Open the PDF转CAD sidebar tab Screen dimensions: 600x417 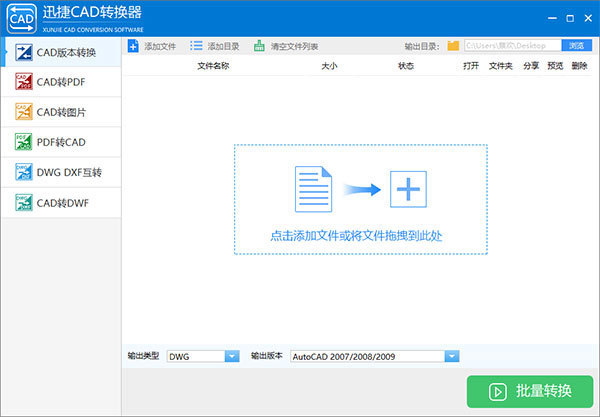pyautogui.click(x=61, y=142)
